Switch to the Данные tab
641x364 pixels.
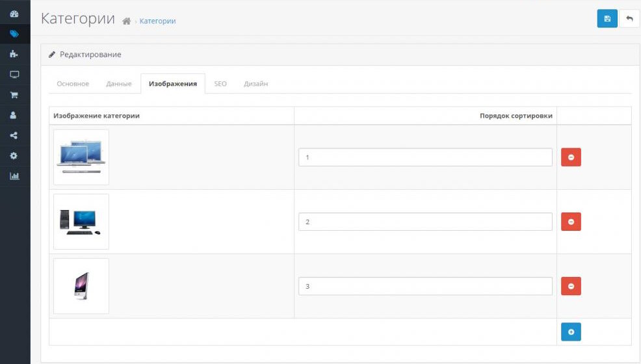coord(119,84)
